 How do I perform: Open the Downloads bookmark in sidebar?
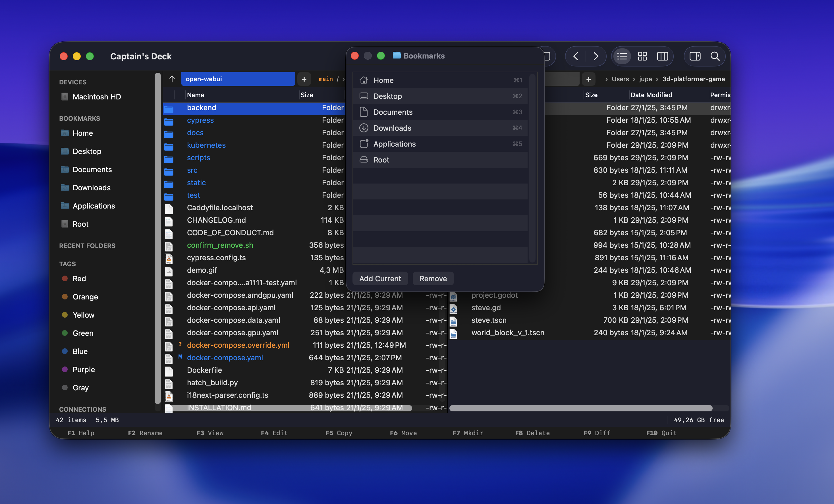tap(92, 188)
